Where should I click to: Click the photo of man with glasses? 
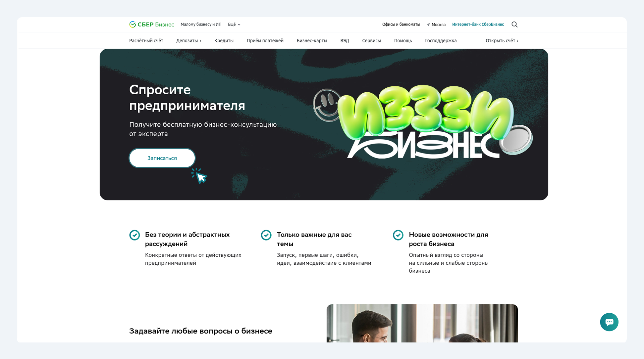(x=422, y=323)
